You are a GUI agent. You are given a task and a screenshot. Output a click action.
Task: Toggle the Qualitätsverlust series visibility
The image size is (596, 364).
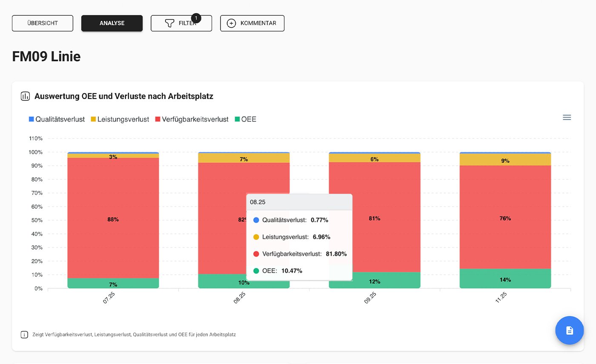point(57,119)
